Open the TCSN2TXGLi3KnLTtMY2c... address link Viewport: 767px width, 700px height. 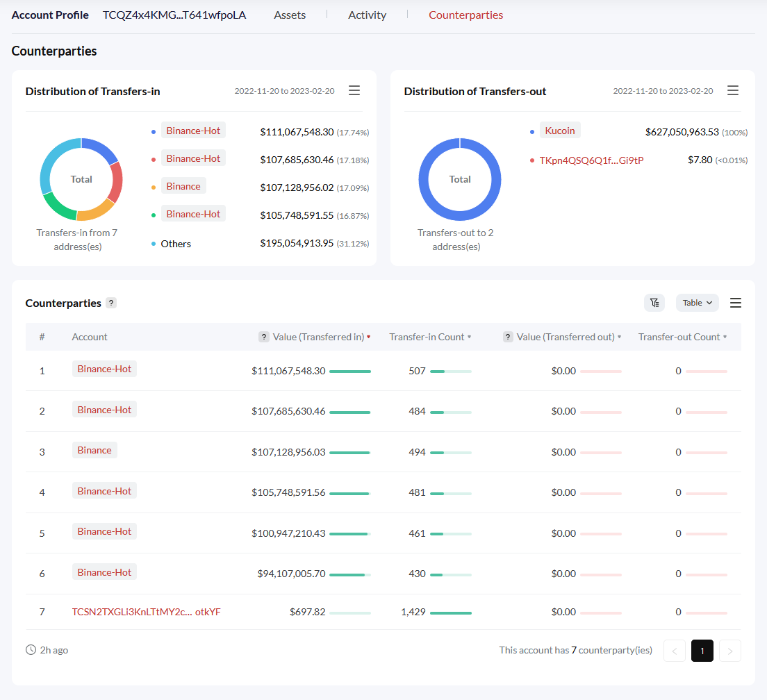pos(147,612)
